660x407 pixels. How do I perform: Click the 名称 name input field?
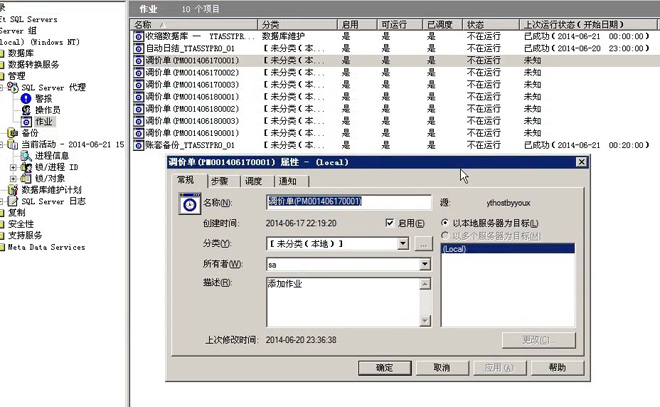coord(349,202)
